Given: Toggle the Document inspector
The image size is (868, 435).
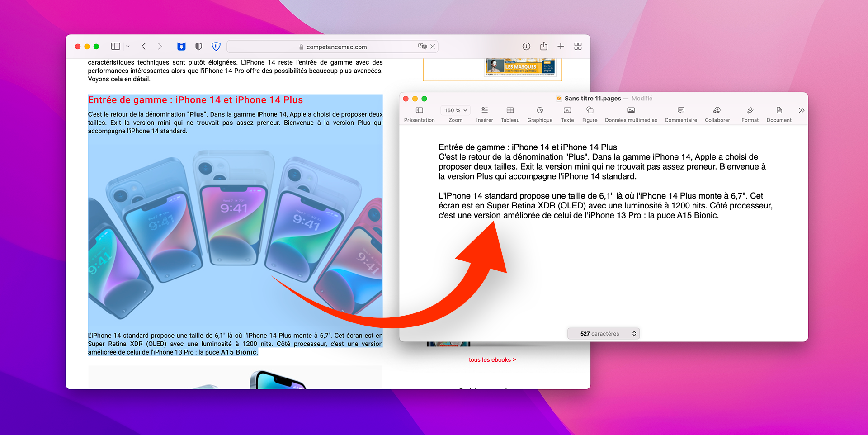Looking at the screenshot, I should pos(779,115).
